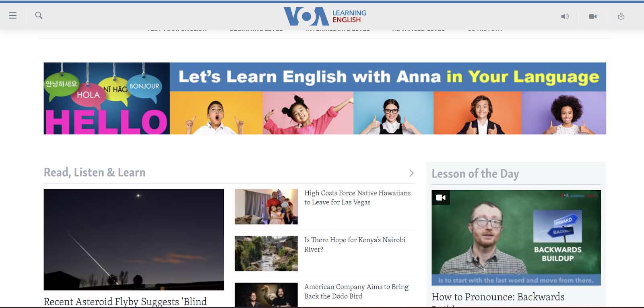The width and height of the screenshot is (644, 308).
Task: Click the subscribe icon in header
Action: 621,17
